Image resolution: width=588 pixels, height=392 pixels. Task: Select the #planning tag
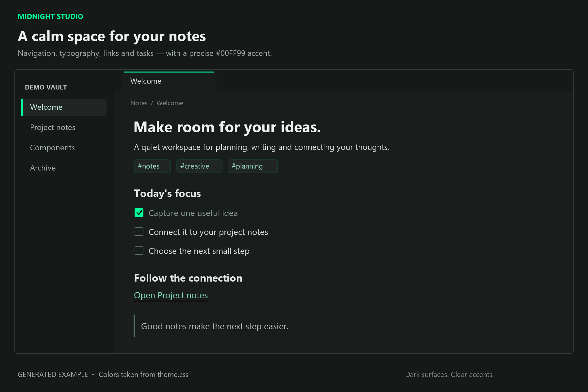pyautogui.click(x=253, y=166)
